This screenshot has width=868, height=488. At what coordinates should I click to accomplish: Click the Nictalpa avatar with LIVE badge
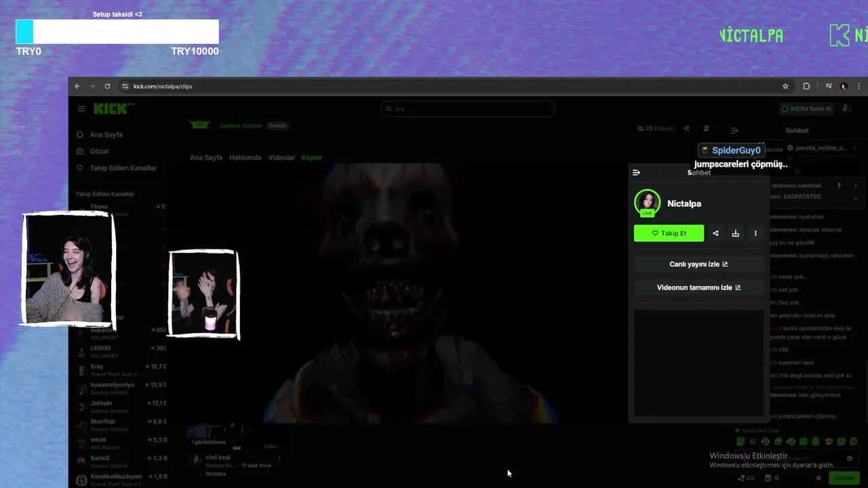point(647,203)
